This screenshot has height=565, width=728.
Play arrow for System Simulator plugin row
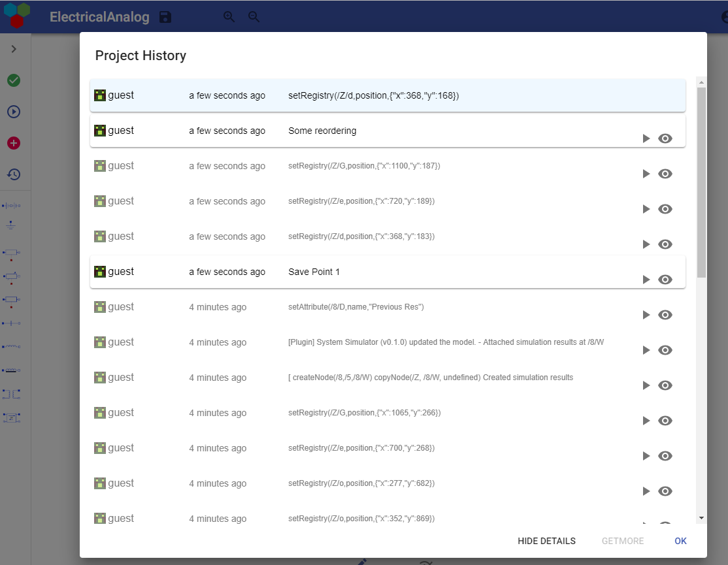point(646,349)
